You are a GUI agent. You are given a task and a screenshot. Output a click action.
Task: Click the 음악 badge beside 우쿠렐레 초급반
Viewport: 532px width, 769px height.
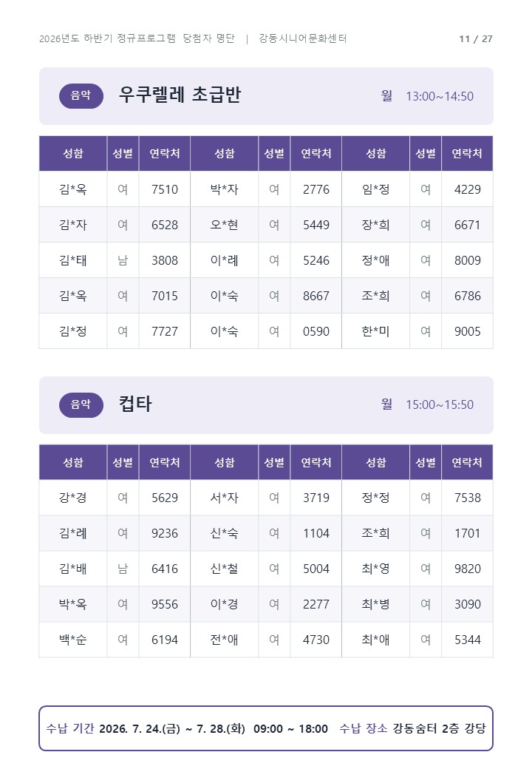click(x=81, y=95)
